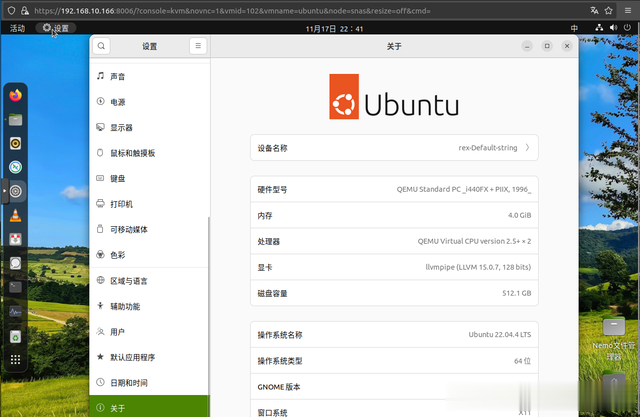Open the 日期和时间 panel
This screenshot has width=640, height=417.
coord(149,383)
